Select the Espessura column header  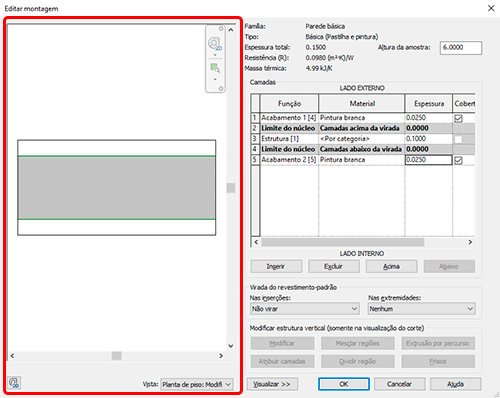(x=429, y=104)
